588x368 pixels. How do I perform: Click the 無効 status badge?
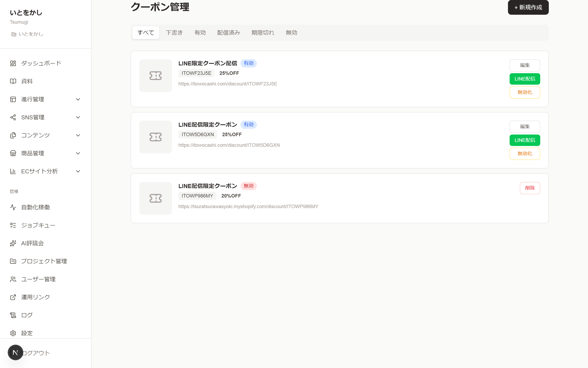click(x=248, y=186)
